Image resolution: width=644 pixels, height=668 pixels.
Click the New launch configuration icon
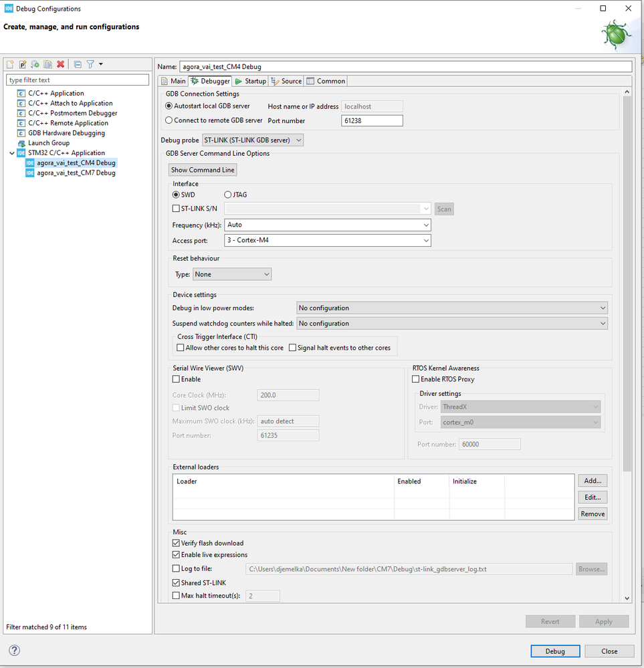pos(10,64)
